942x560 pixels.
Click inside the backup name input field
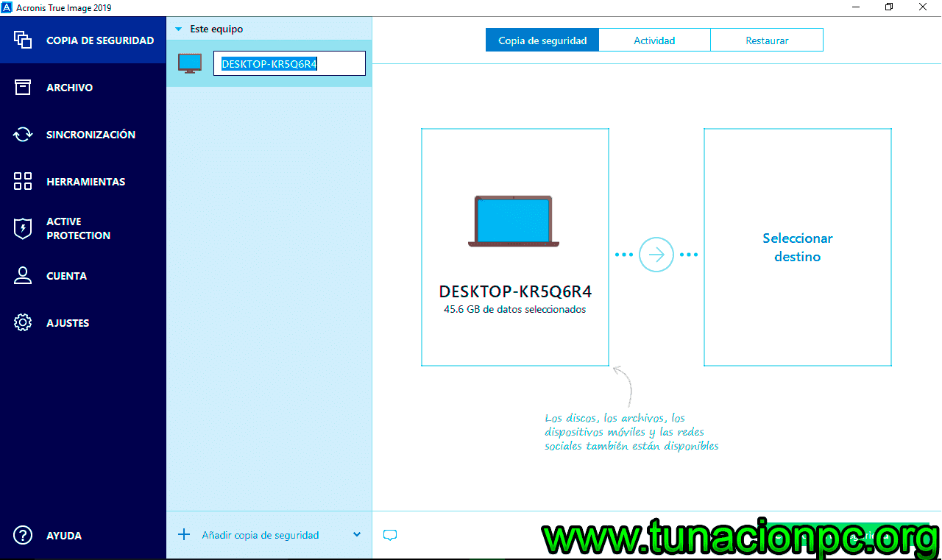pos(289,63)
